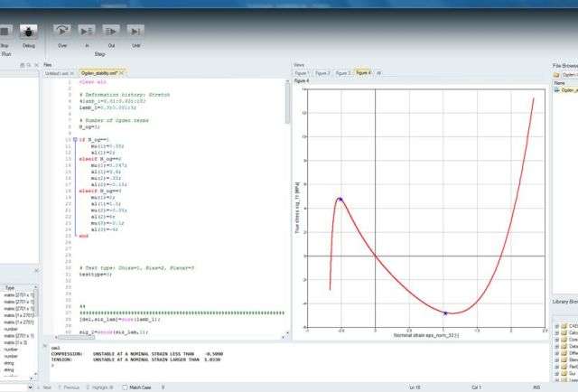Select the Figure 4 view tab
The width and height of the screenshot is (578, 392).
(x=363, y=72)
